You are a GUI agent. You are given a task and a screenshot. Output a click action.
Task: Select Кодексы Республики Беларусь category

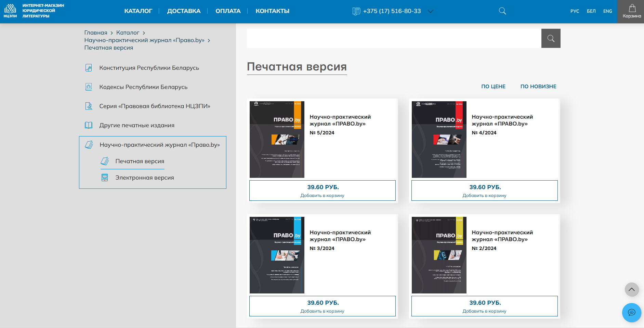(143, 87)
